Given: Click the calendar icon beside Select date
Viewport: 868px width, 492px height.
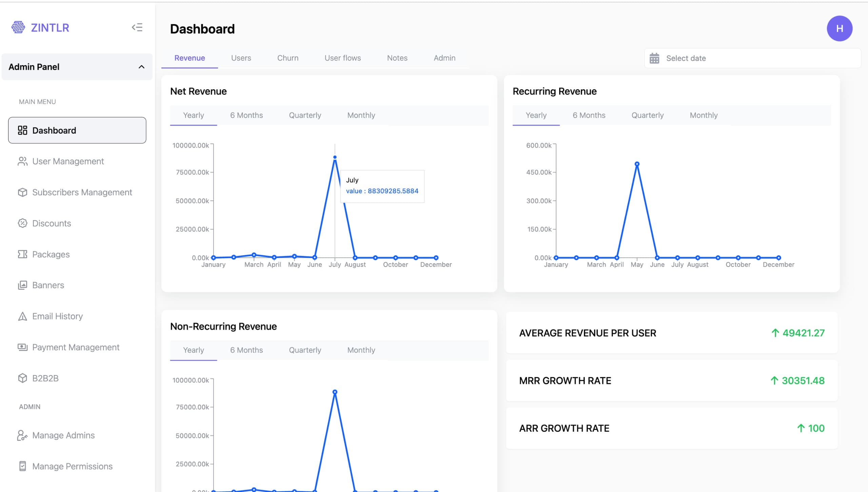Looking at the screenshot, I should click(x=654, y=58).
